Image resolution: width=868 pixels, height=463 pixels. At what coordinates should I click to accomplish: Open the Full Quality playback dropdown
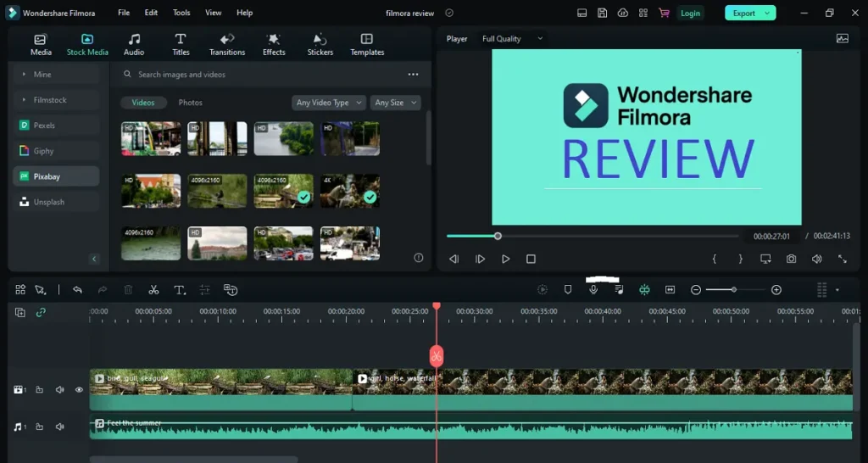[x=513, y=39]
